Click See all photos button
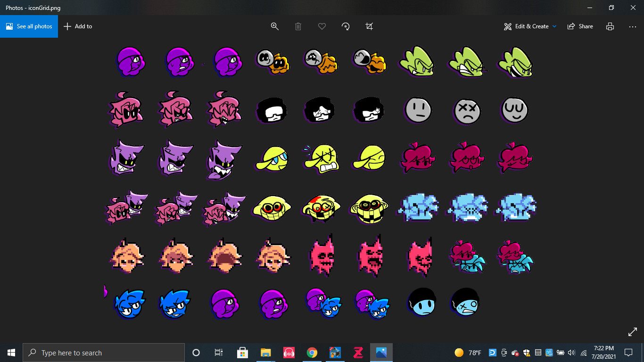Screen dimensions: 644x362 pos(29,26)
